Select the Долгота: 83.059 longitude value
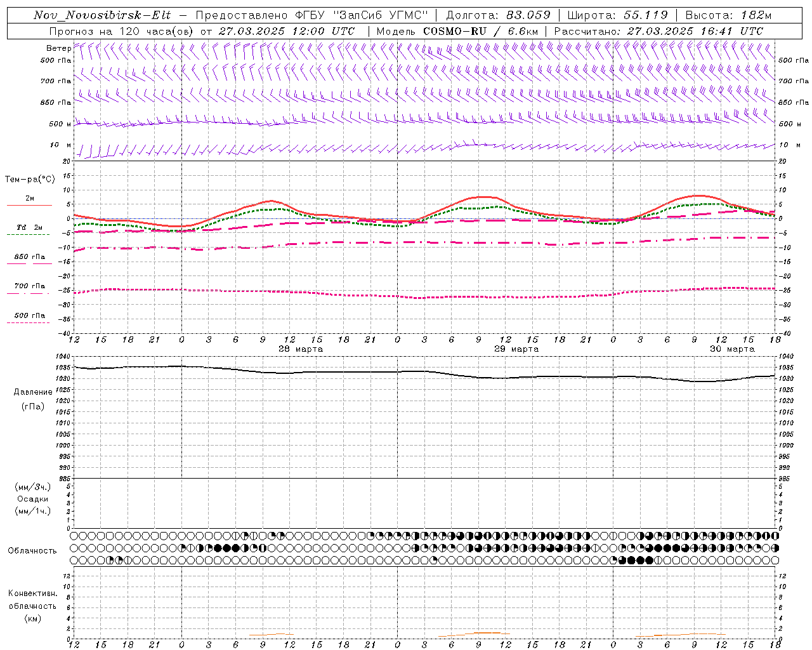 tap(498, 15)
